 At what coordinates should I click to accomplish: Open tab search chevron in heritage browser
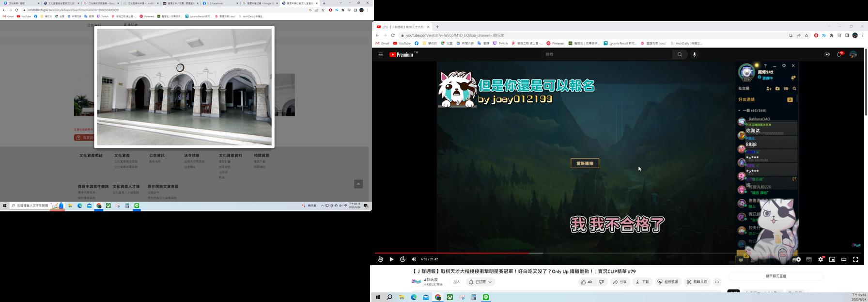click(341, 3)
